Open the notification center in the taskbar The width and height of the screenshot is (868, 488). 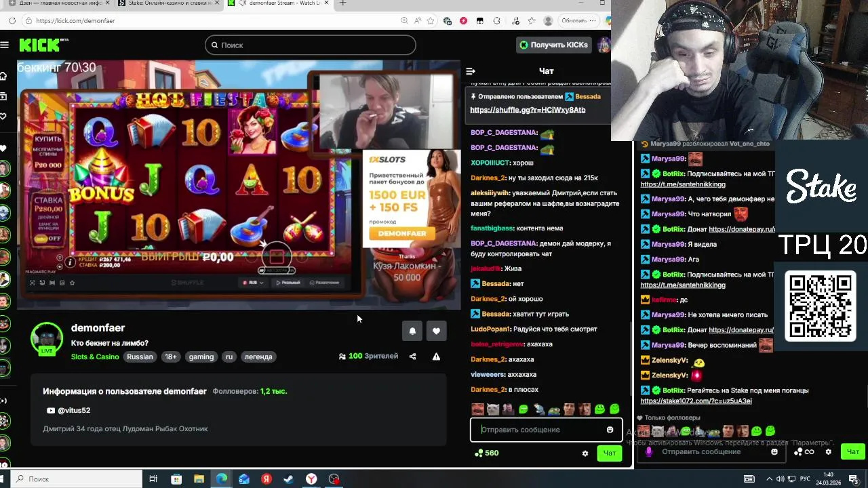(x=854, y=479)
